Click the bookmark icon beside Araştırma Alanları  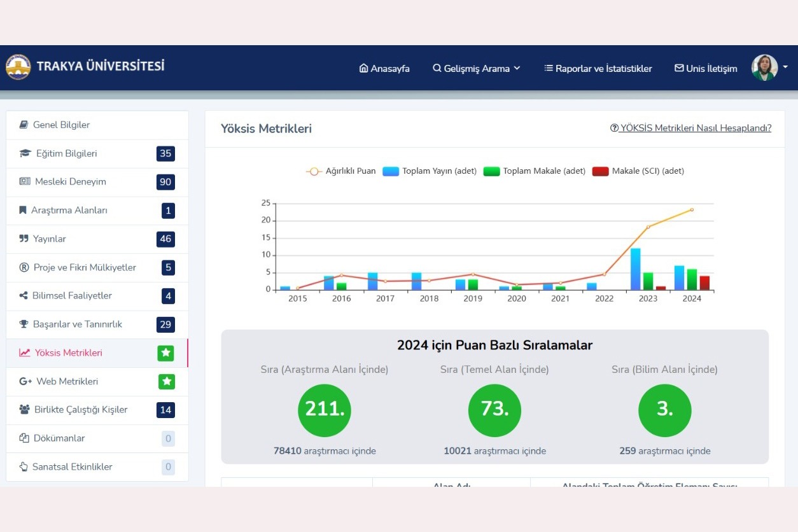point(23,210)
